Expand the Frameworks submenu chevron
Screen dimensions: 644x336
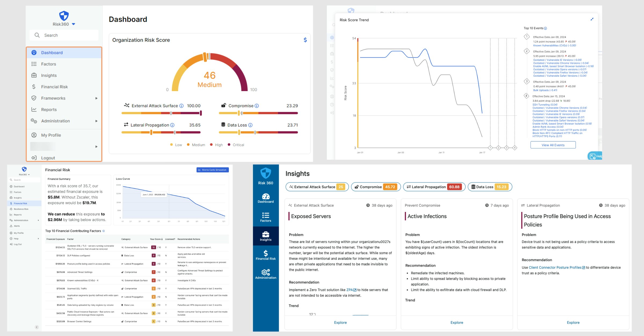tap(97, 98)
